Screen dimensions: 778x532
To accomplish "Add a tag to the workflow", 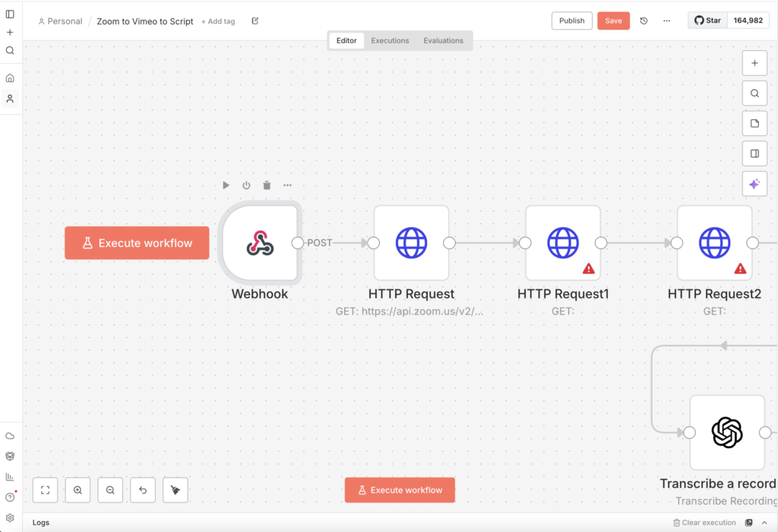I will coord(218,21).
